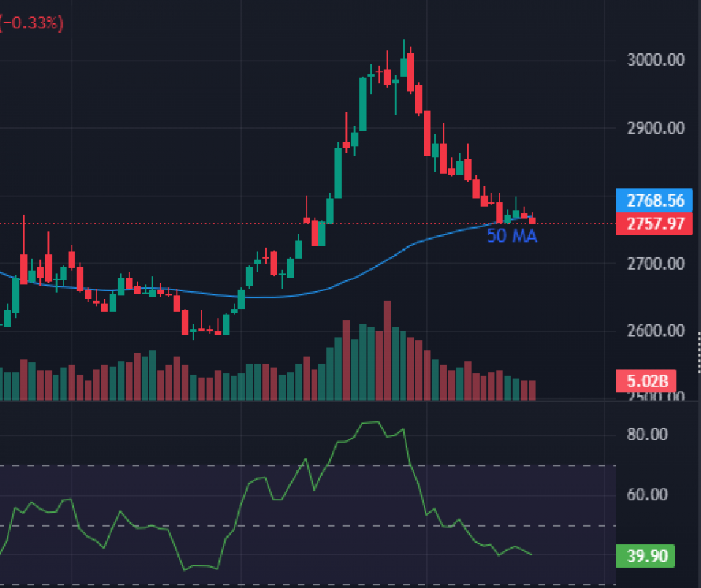
Task: Click the 2700.00 price axis label
Action: tap(655, 263)
